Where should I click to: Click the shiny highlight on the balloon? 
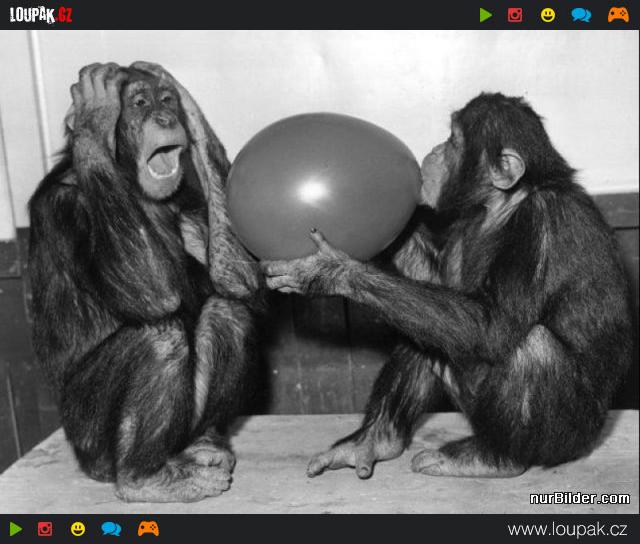314,190
